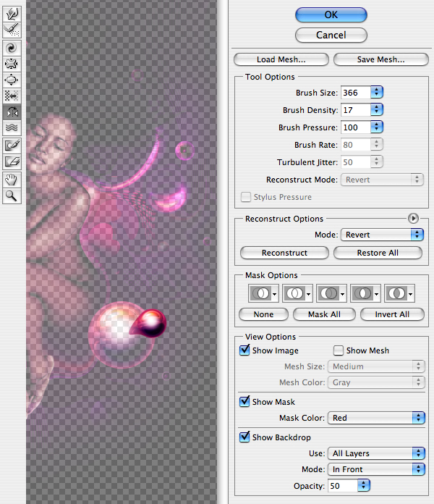Image resolution: width=434 pixels, height=504 pixels.
Task: Click the disabled Stylus Pressure checkbox
Action: pyautogui.click(x=246, y=197)
